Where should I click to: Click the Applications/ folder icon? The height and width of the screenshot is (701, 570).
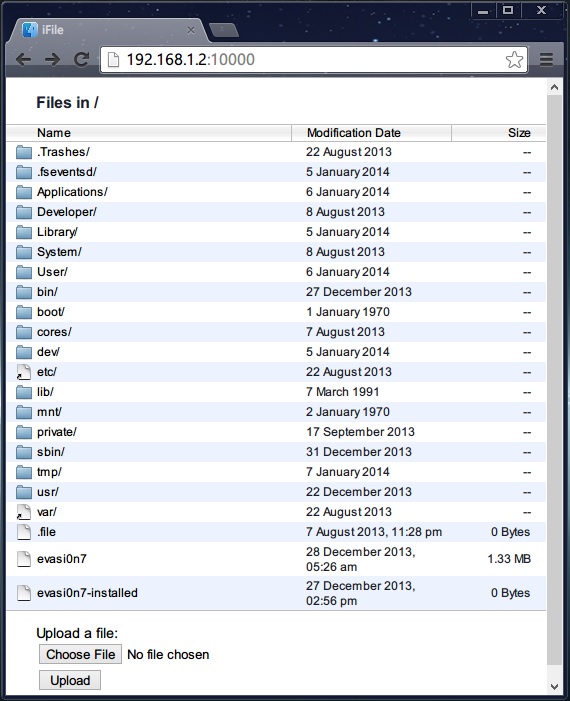24,192
